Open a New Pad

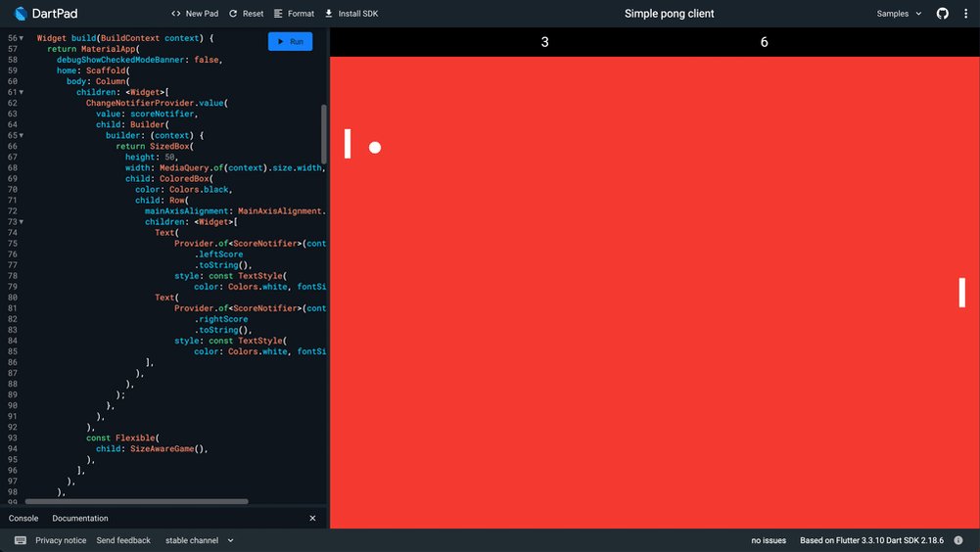[195, 13]
